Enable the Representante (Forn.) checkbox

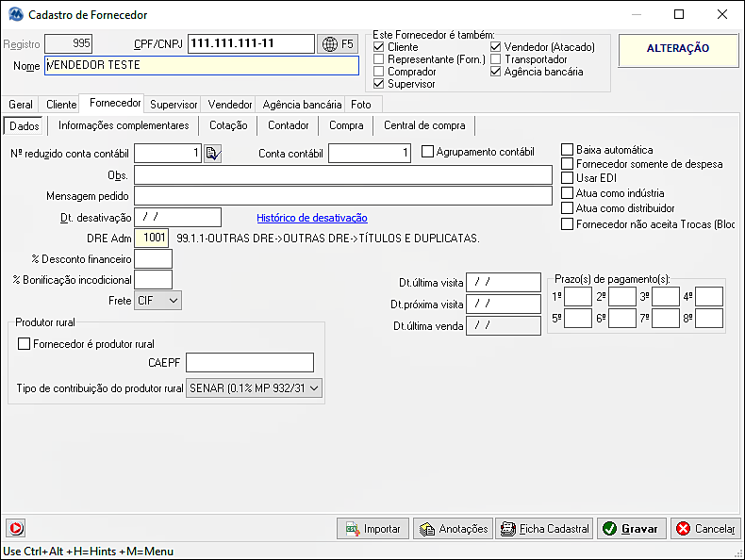(379, 59)
